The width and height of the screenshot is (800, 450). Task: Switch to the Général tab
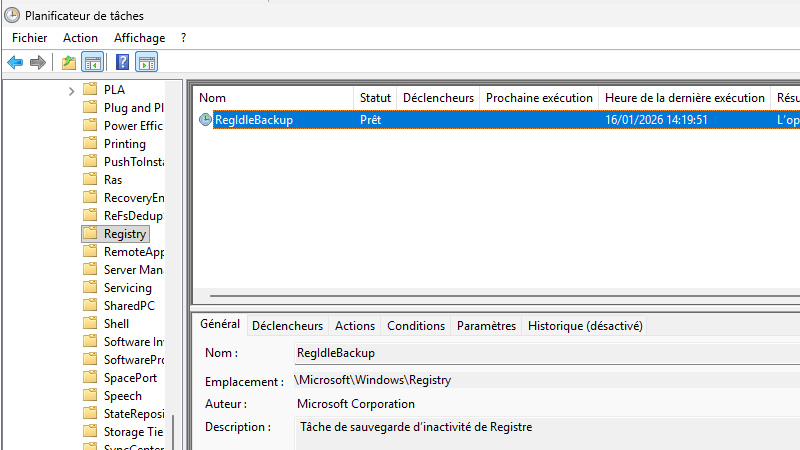coord(220,324)
